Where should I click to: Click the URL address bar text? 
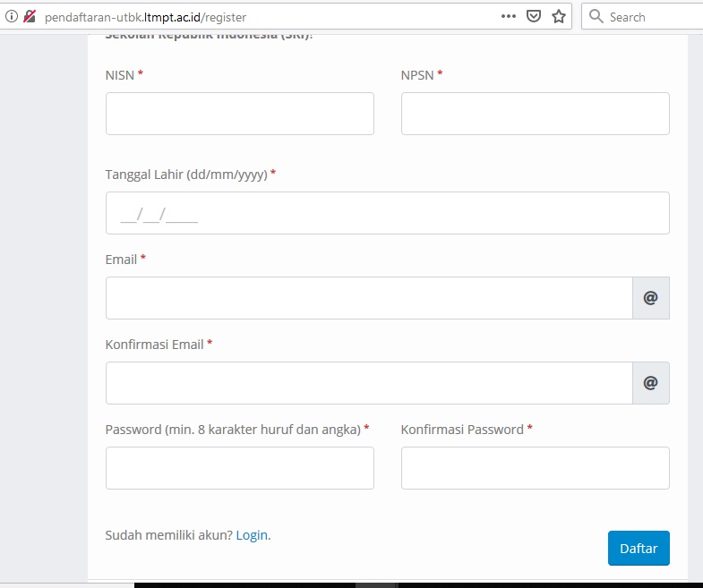(x=145, y=17)
